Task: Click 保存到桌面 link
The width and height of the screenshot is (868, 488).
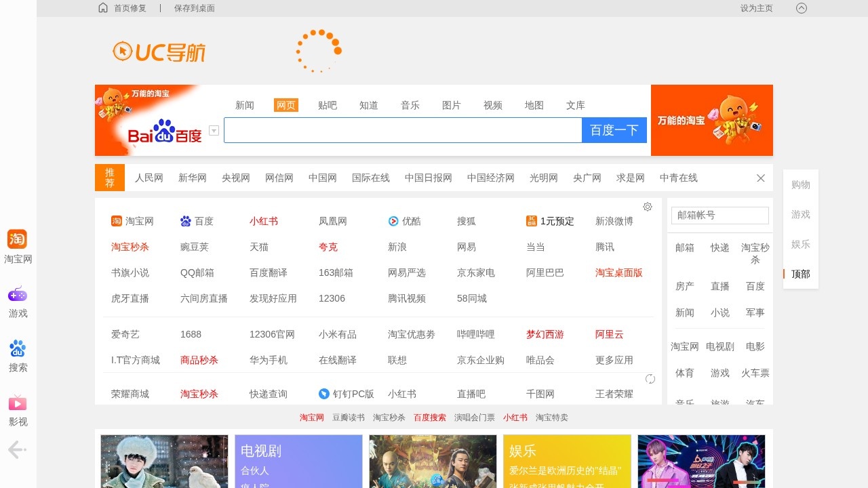Action: tap(195, 8)
